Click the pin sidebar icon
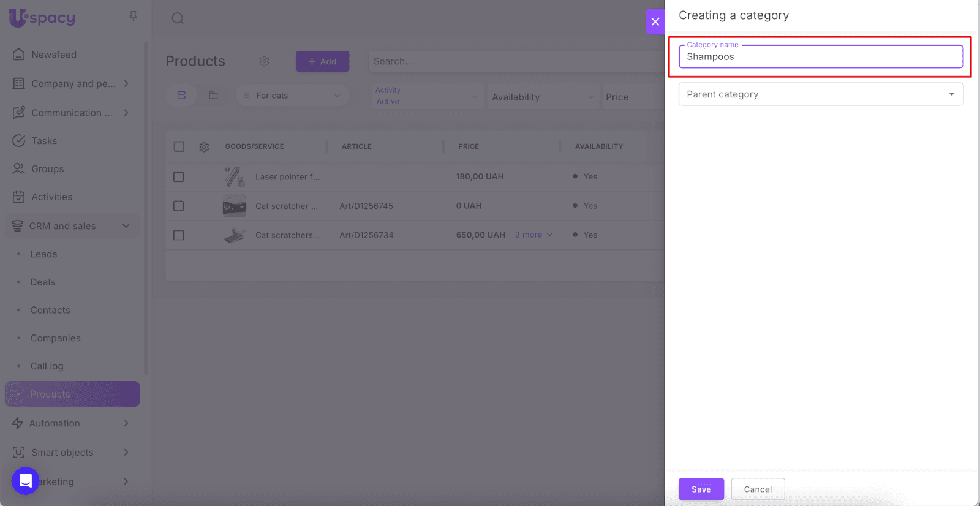 pos(133,17)
